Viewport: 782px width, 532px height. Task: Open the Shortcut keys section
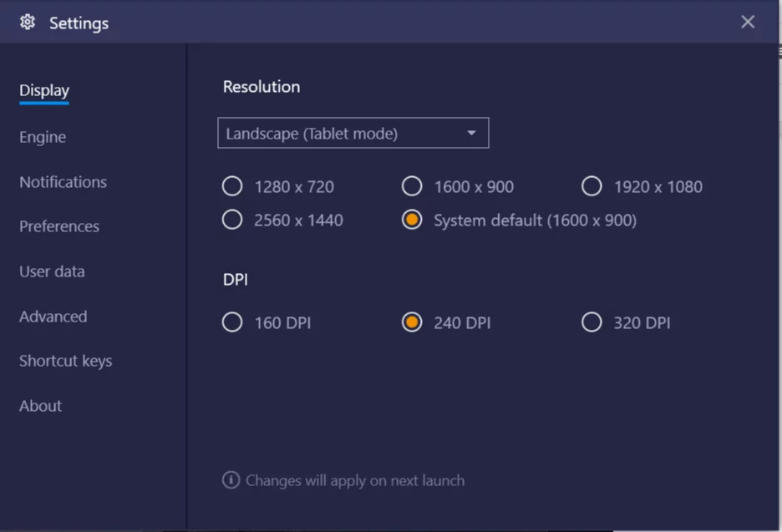(65, 361)
